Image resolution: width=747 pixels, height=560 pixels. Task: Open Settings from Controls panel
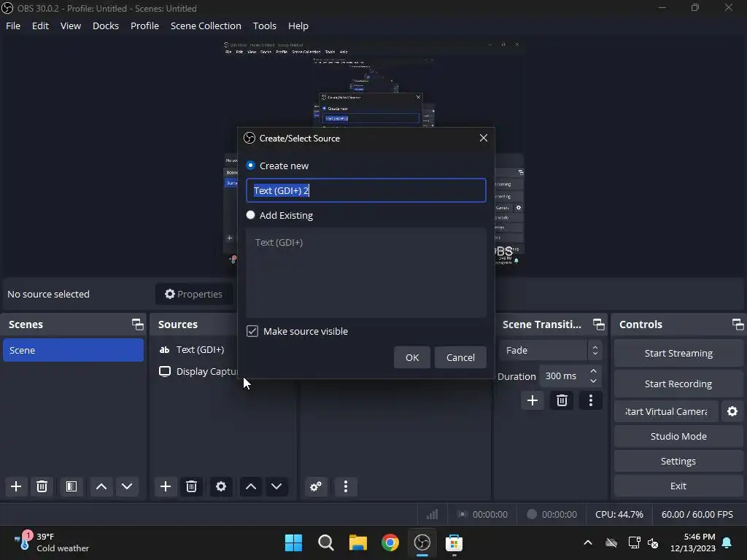[x=678, y=461]
